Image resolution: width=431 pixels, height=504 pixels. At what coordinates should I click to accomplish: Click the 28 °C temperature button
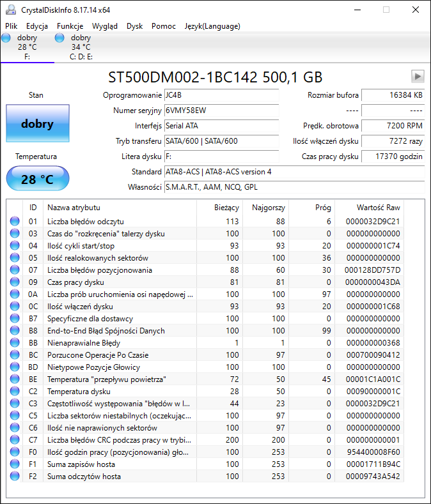[x=38, y=179]
